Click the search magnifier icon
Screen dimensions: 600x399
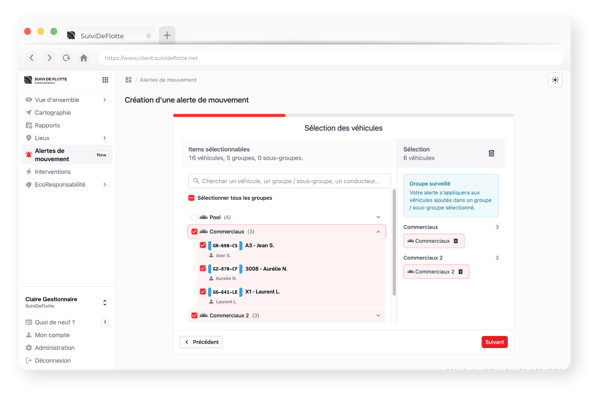tap(196, 181)
